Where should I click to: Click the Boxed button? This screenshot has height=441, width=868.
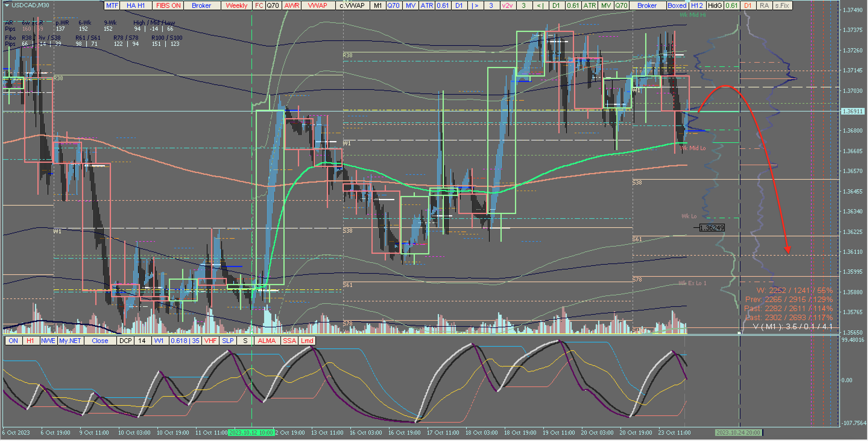(677, 5)
